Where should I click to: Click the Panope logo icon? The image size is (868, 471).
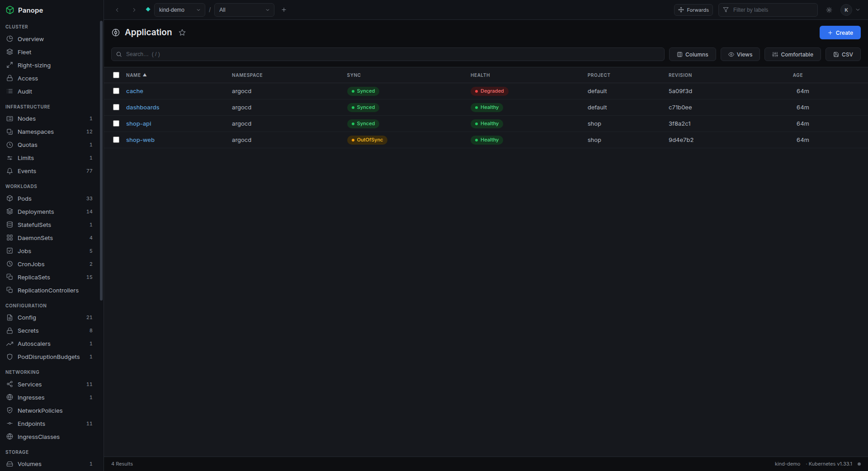[10, 10]
